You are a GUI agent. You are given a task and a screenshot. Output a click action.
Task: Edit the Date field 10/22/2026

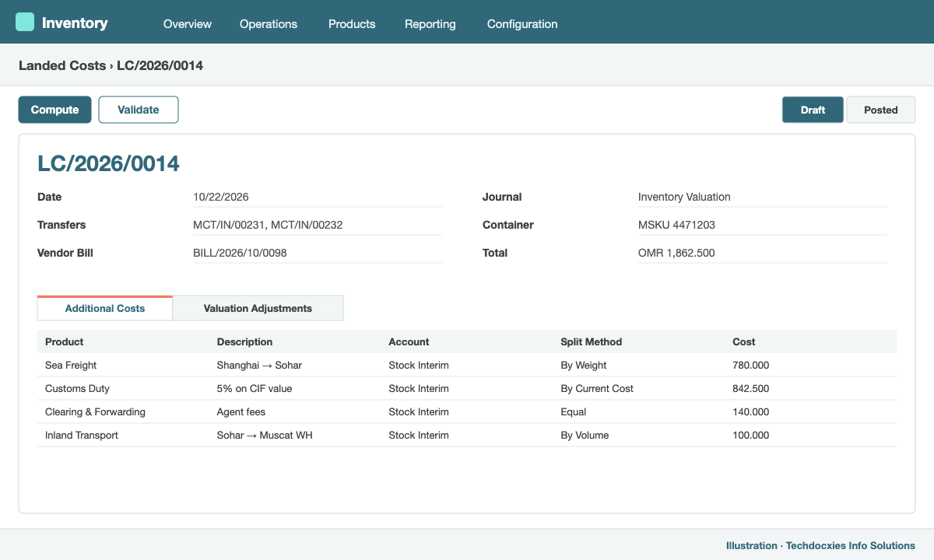point(318,197)
